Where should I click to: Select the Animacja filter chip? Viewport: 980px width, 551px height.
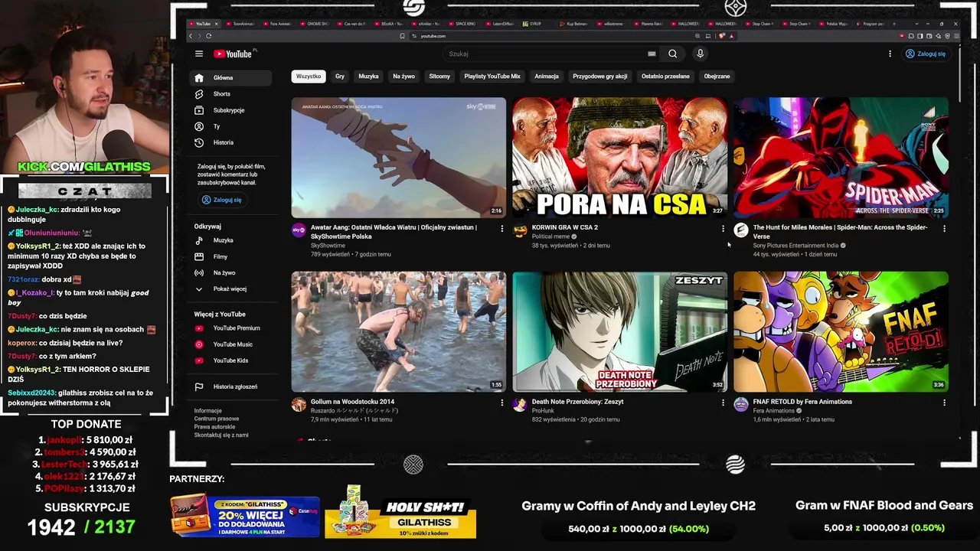[547, 77]
